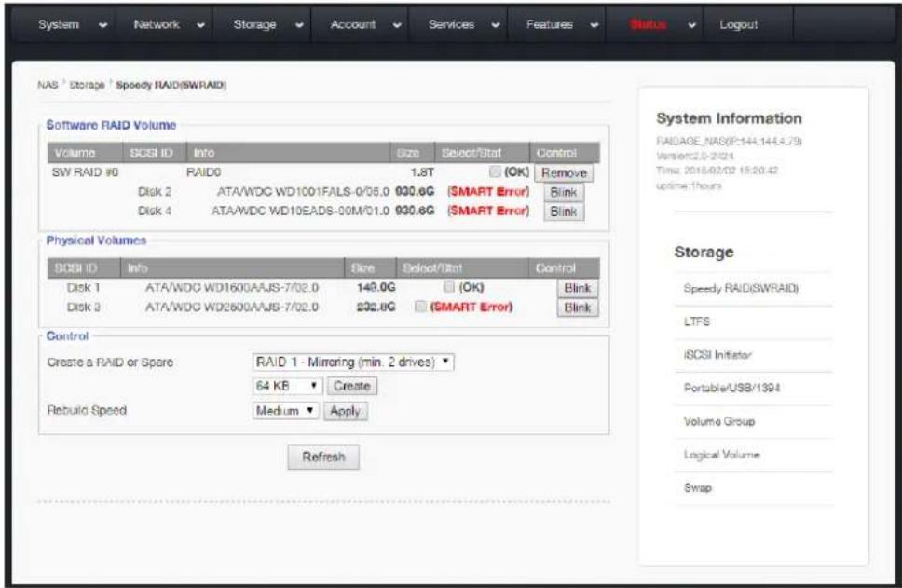Blink the Disk 3 drive LED
This screenshot has height=588, width=902.
(578, 308)
